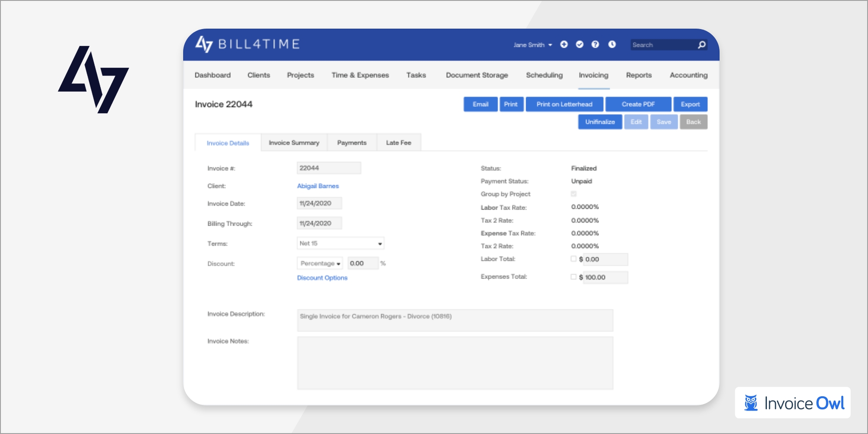Viewport: 868px width, 434px height.
Task: Toggle the Labor Total checkbox
Action: (573, 259)
